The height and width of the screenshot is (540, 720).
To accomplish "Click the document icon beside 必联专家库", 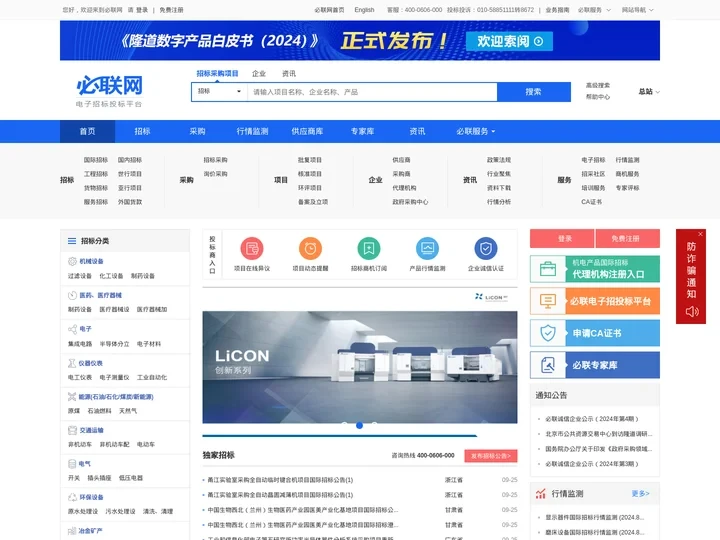I will [x=548, y=365].
